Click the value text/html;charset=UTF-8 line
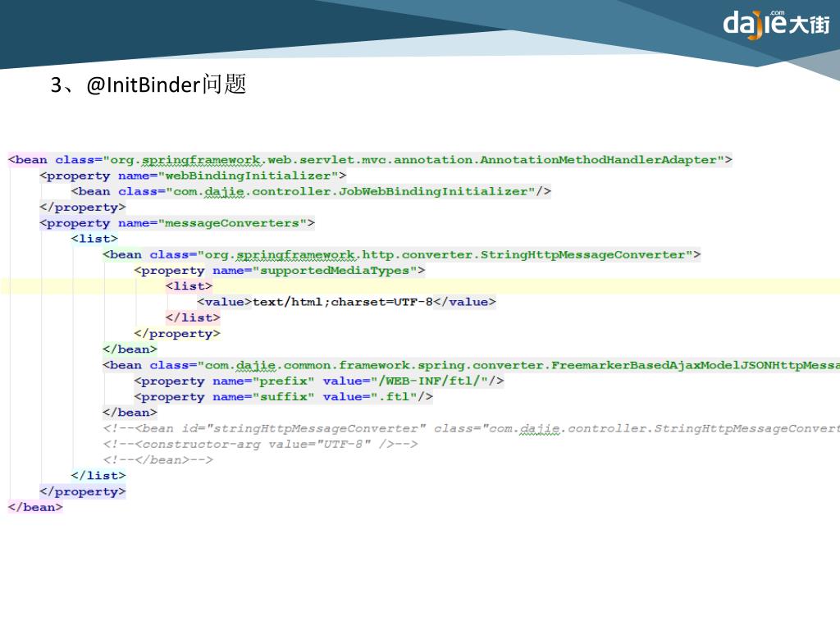The width and height of the screenshot is (840, 630). (x=347, y=302)
